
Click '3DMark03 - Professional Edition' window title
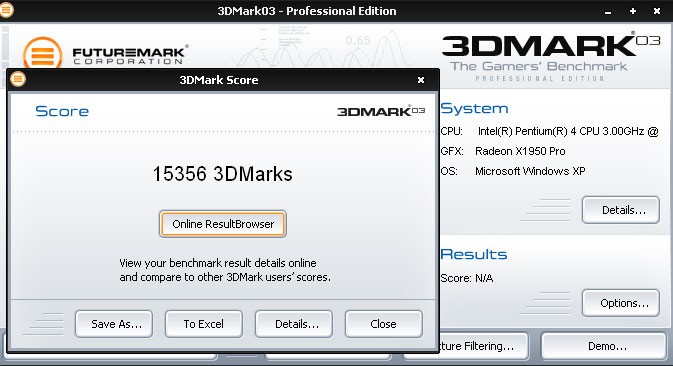coord(307,11)
